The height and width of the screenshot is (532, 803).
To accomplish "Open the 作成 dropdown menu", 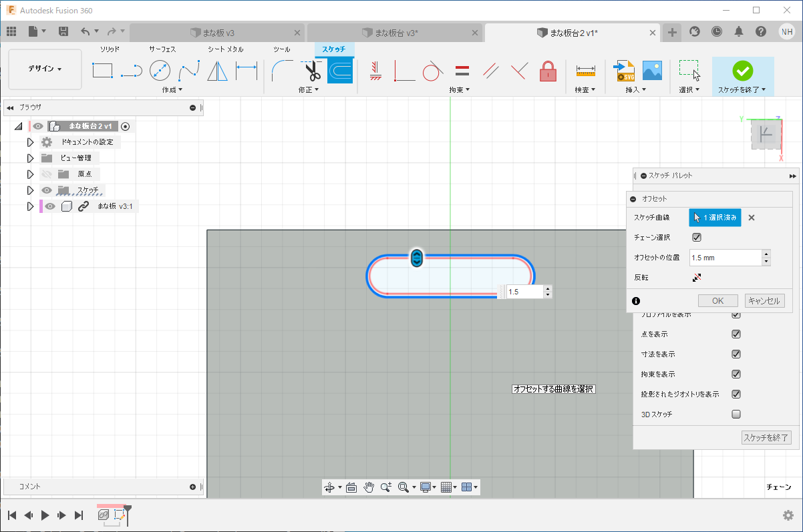I will [x=172, y=89].
